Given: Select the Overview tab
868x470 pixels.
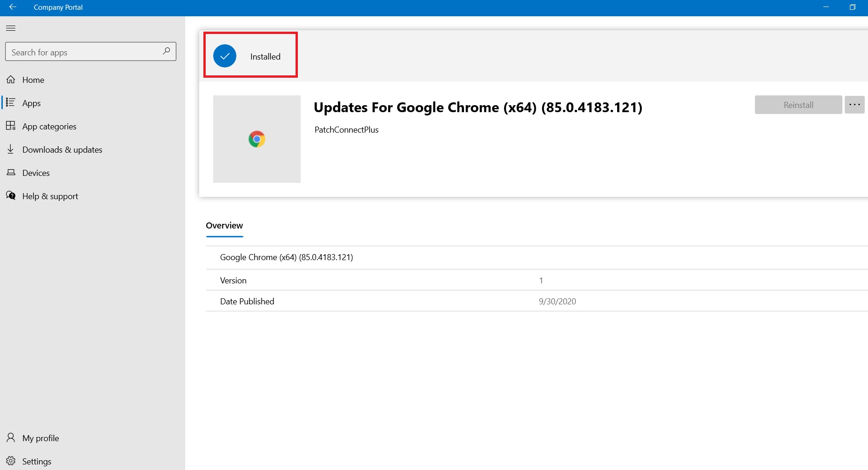Looking at the screenshot, I should point(224,226).
